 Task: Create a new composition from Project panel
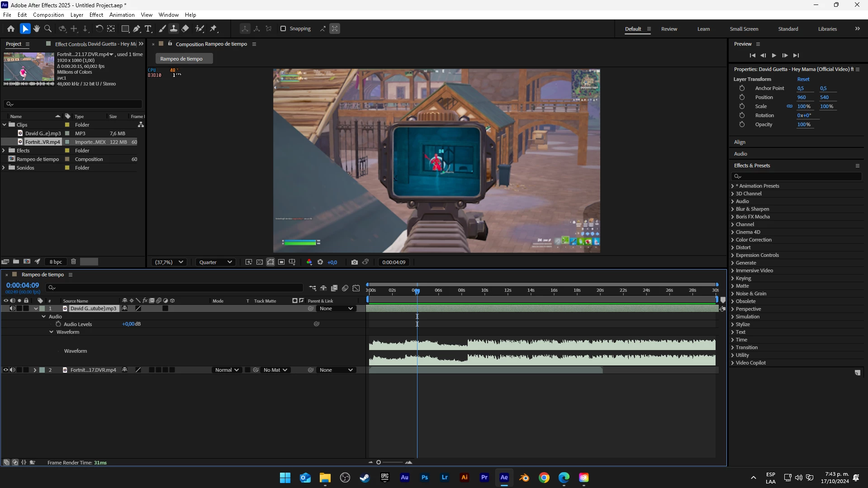[27, 261]
